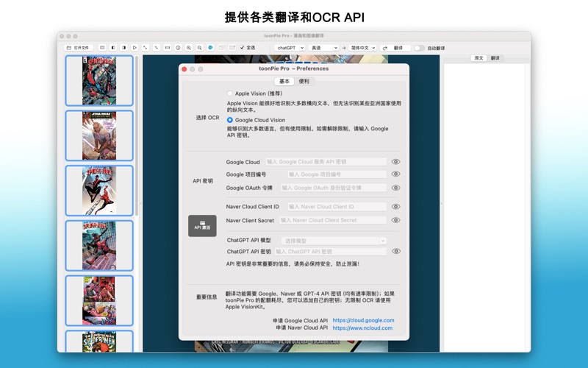Viewport: 588px width, 368px height.
Task: Open the chatGPT engine dropdown
Action: pos(289,48)
